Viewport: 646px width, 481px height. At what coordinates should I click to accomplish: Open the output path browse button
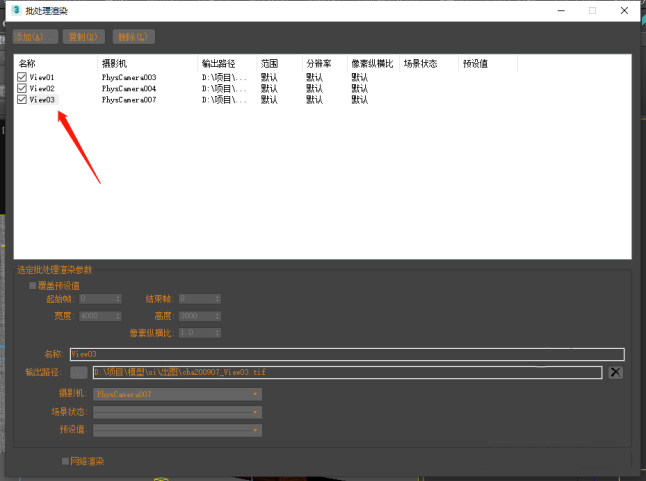pos(79,373)
